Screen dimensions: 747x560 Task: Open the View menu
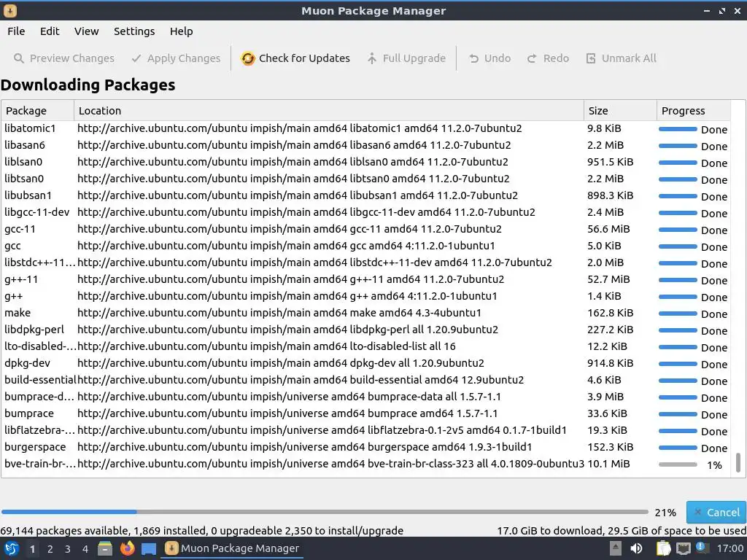(x=86, y=31)
